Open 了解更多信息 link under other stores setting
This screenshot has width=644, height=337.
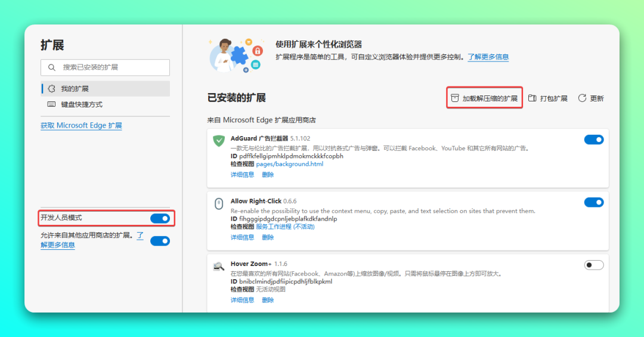(x=58, y=245)
